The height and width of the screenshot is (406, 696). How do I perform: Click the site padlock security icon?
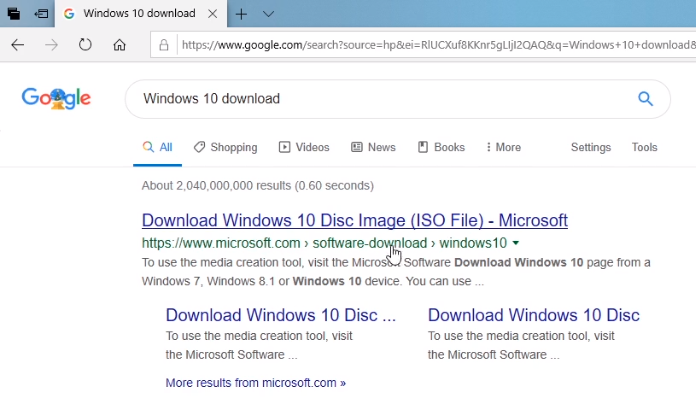(163, 45)
